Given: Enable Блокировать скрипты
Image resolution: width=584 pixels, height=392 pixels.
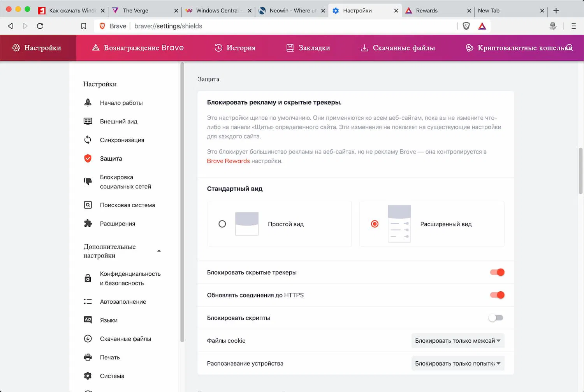Looking at the screenshot, I should (x=496, y=318).
